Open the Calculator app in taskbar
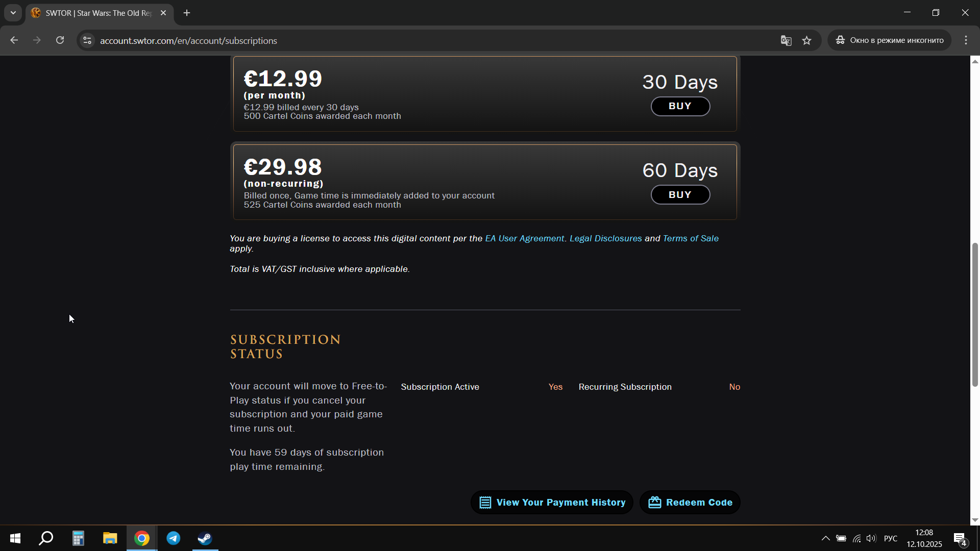This screenshot has width=980, height=551. coord(78,538)
